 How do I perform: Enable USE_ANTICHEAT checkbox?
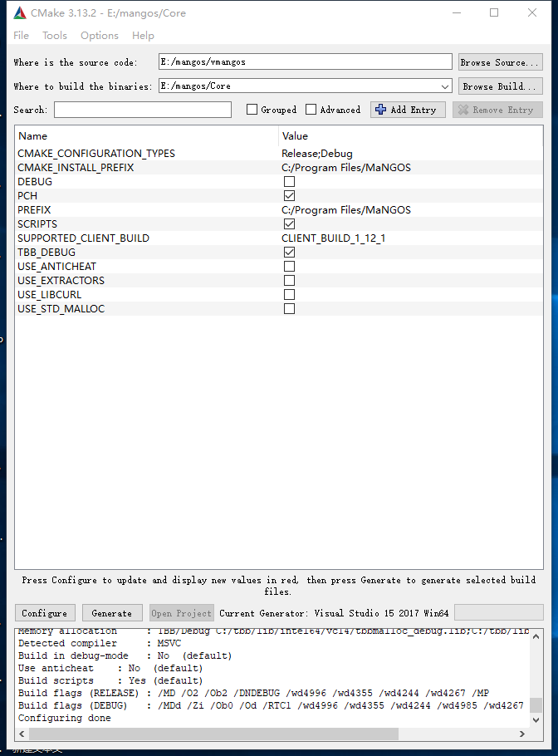[x=289, y=266]
